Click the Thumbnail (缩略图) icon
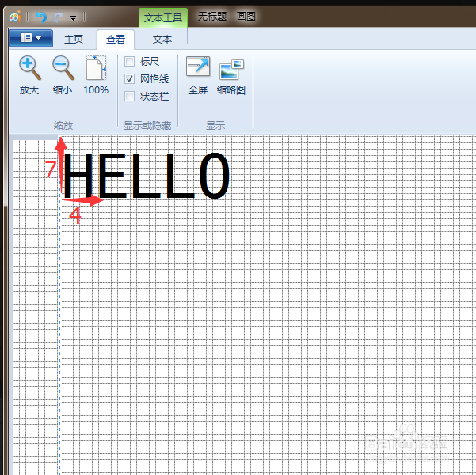The width and height of the screenshot is (476, 475). tap(231, 69)
